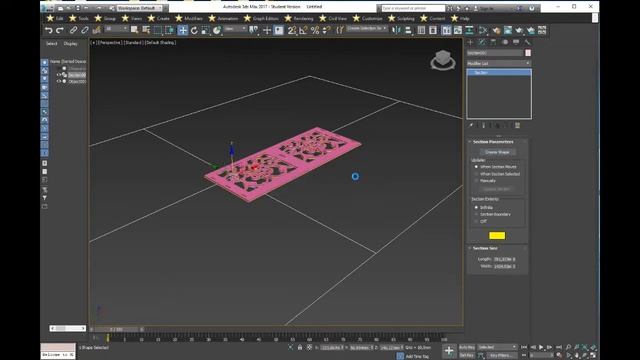The image size is (640, 360).
Task: Open the Create Selection Set dropdown
Action: pos(367,29)
